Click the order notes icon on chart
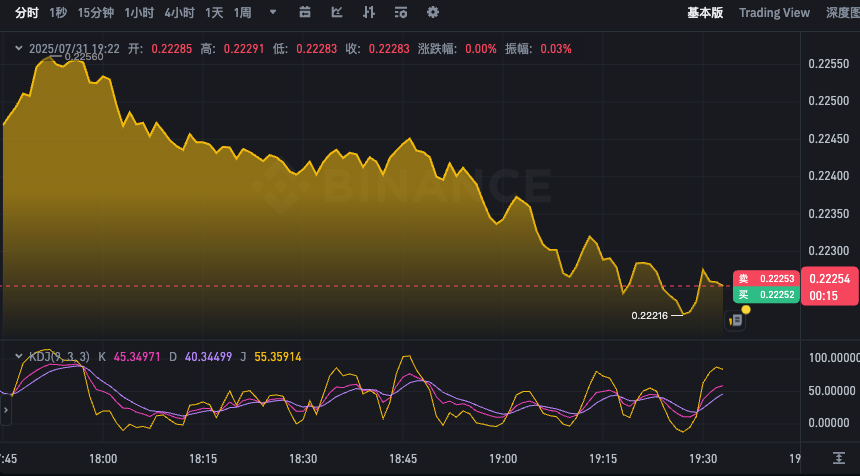860x476 pixels. (x=735, y=320)
